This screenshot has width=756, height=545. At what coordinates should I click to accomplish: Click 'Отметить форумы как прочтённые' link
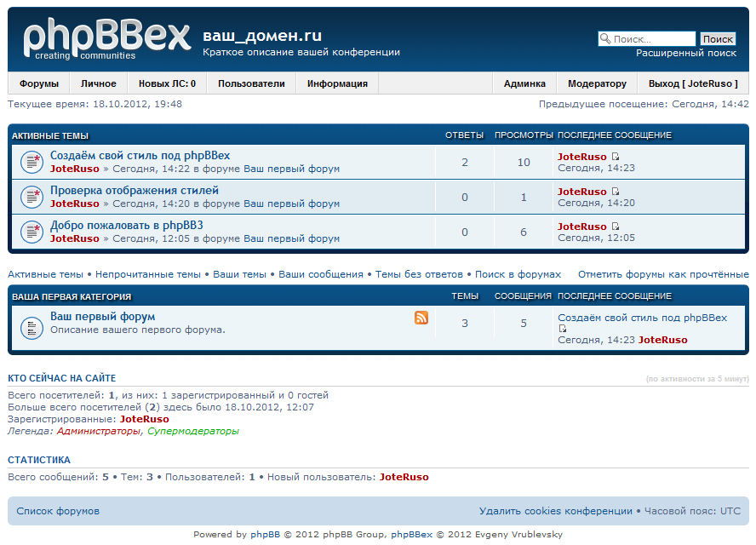point(663,274)
